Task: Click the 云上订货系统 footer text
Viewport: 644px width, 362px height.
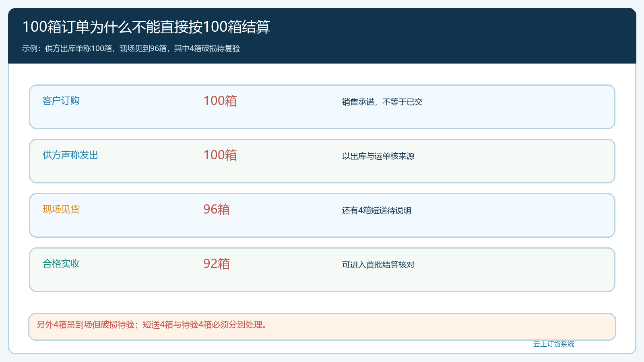Action: tap(554, 344)
